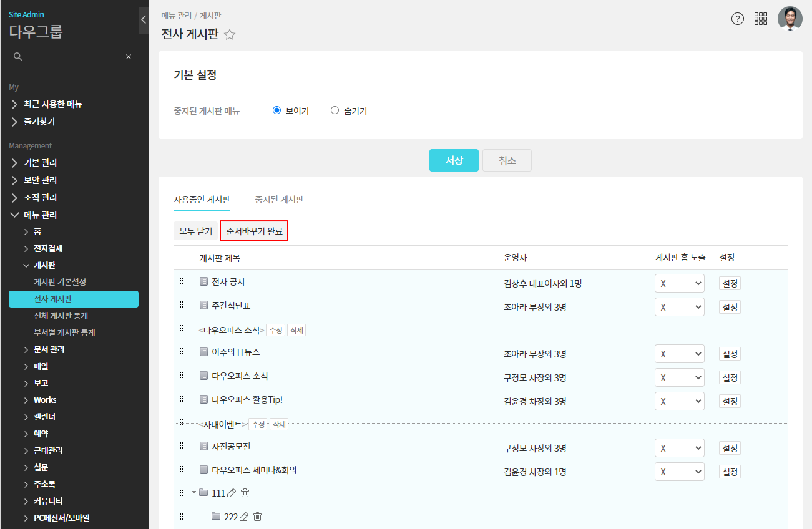The width and height of the screenshot is (812, 529).
Task: Click the 순서바꾸기 완료 button
Action: [x=254, y=231]
